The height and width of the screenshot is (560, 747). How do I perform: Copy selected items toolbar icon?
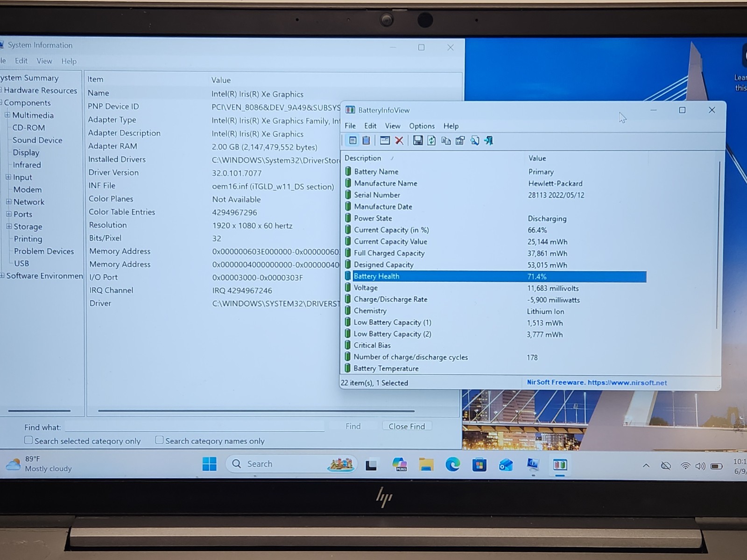click(446, 140)
